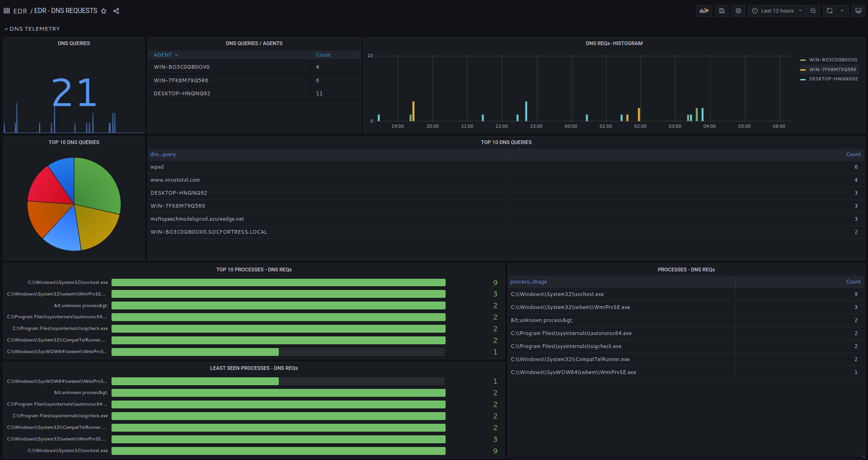This screenshot has width=868, height=460.
Task: Toggle DESKTOP-HNQNQ92 series in histogram legend
Action: point(833,79)
